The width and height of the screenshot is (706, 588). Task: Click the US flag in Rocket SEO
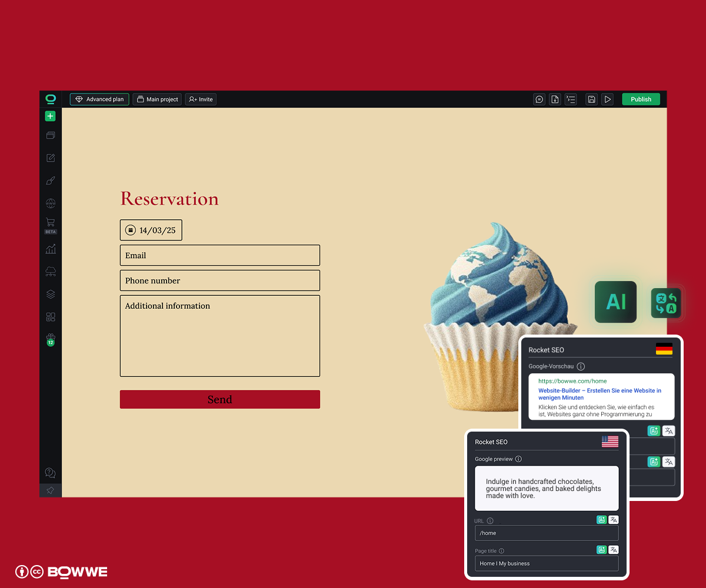point(610,442)
